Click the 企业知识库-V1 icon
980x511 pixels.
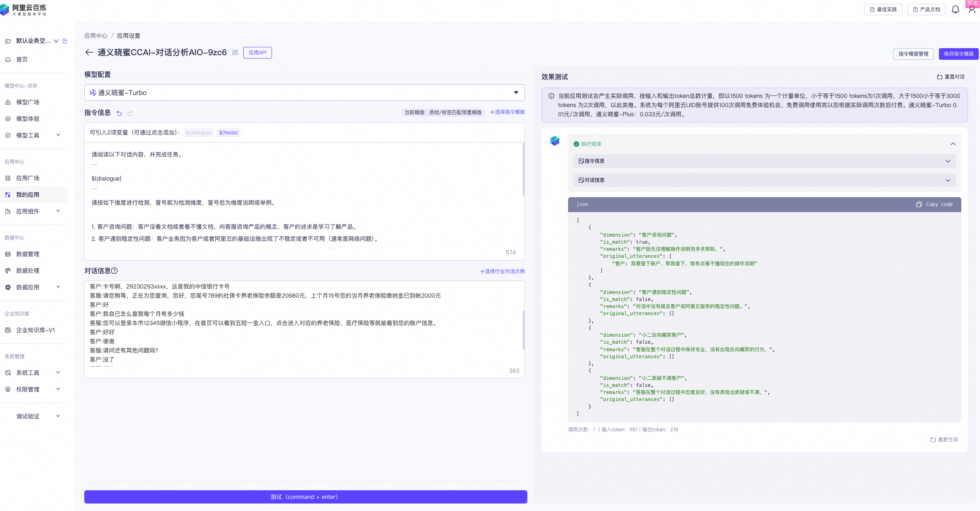pyautogui.click(x=8, y=330)
